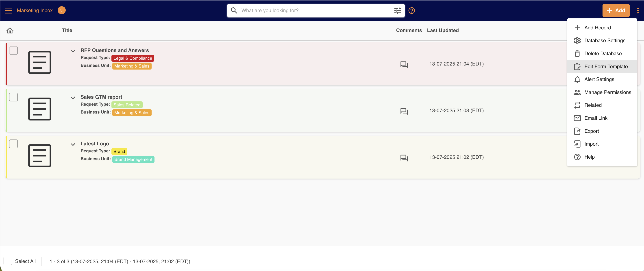Screen dimensions: 644x271
Task: Open the three-dot more options menu
Action: coord(638,11)
